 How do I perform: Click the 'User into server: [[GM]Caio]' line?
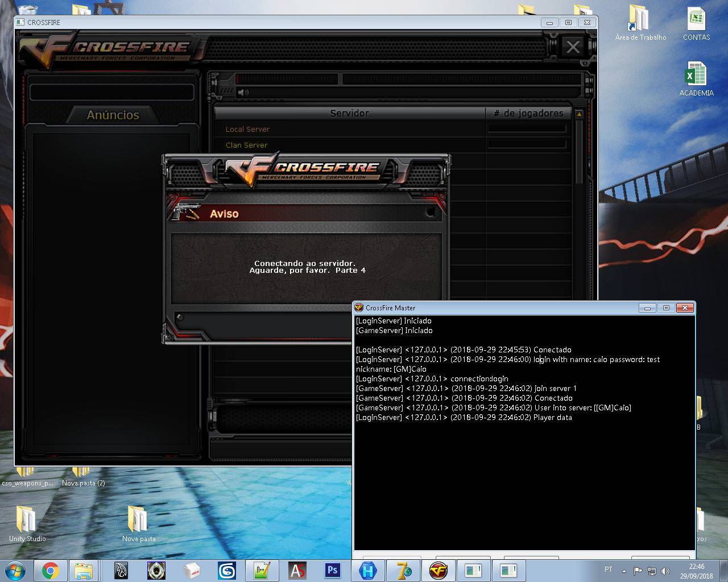coord(494,408)
